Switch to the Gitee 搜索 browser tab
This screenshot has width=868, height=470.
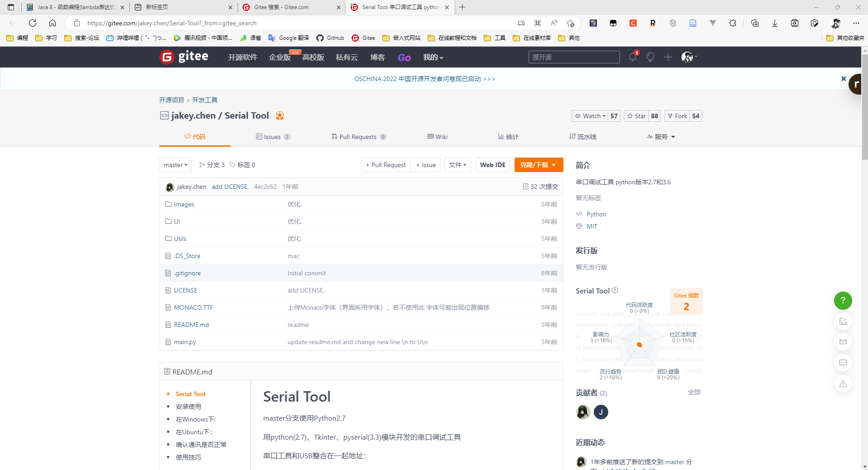292,7
